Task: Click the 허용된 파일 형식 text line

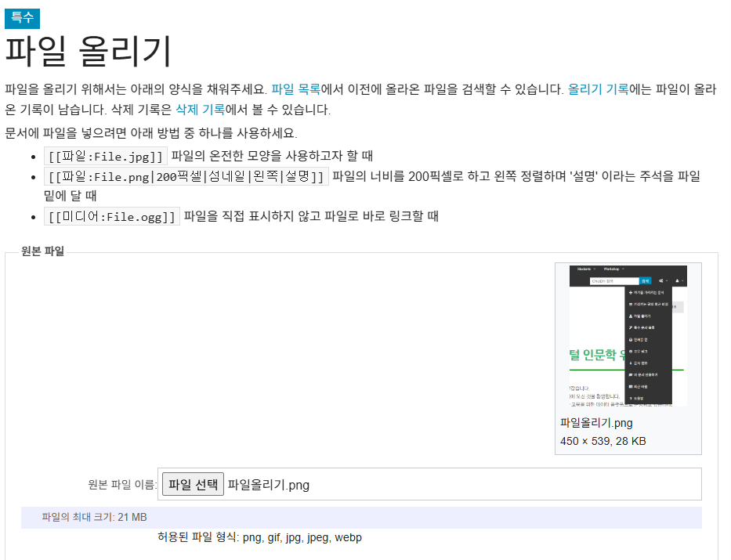Action: click(259, 537)
